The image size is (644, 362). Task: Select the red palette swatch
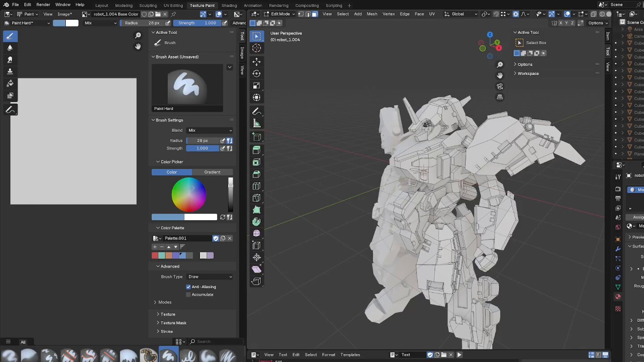coord(155,256)
